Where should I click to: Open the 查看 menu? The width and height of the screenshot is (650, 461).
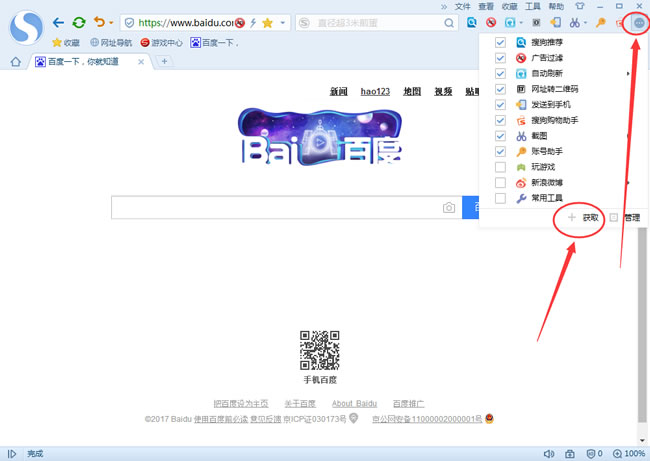[x=486, y=6]
